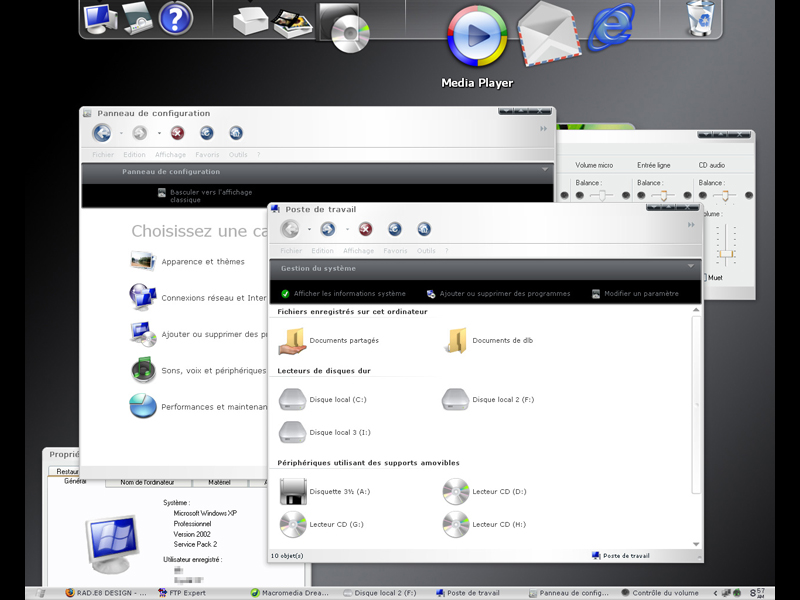Open the photos stack dock icon
Viewport: 800px width, 600px height.
(292, 23)
